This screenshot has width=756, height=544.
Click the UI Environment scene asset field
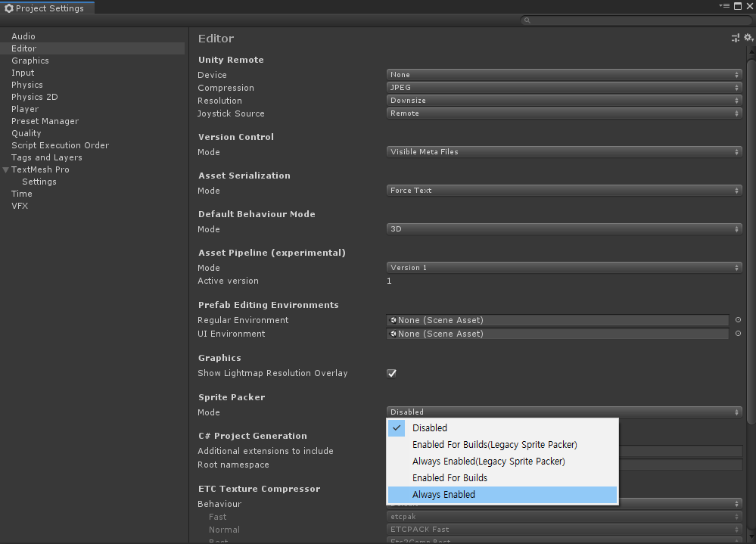pos(558,334)
